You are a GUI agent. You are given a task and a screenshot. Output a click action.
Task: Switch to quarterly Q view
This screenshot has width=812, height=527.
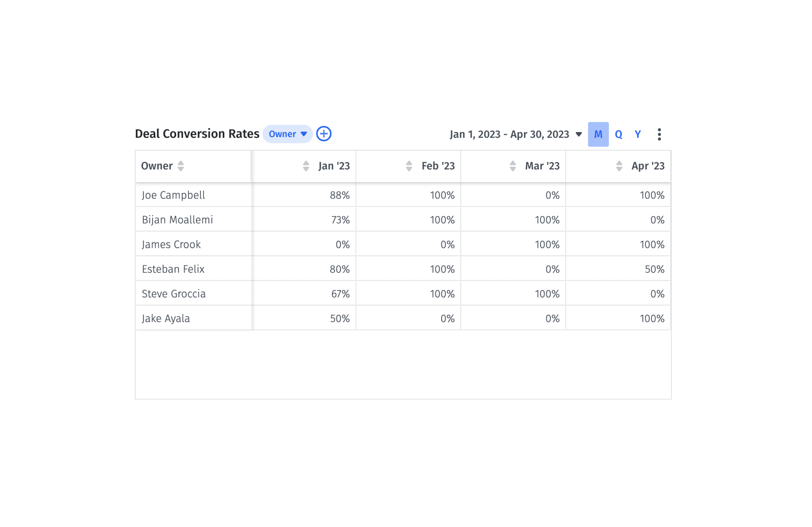[x=618, y=134]
